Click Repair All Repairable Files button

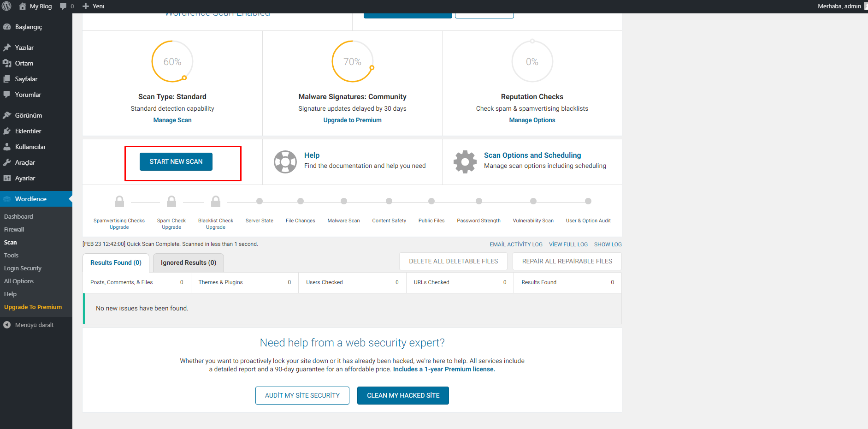[x=567, y=261]
